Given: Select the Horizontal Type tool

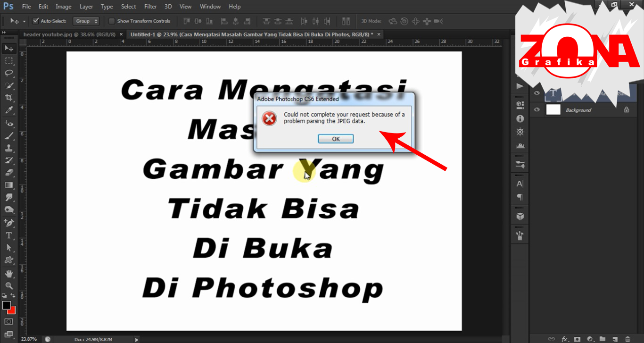Looking at the screenshot, I should point(9,235).
